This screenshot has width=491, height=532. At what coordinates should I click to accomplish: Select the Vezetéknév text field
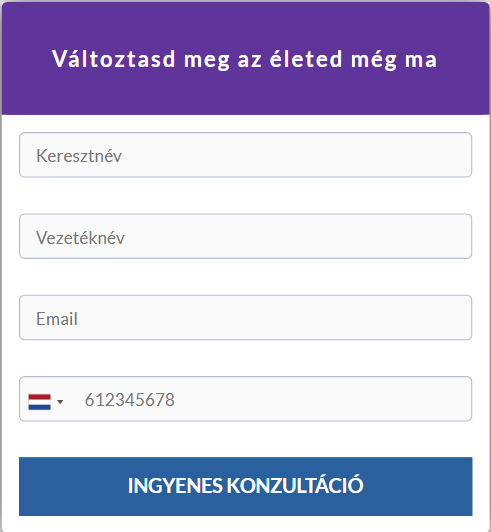pos(245,236)
